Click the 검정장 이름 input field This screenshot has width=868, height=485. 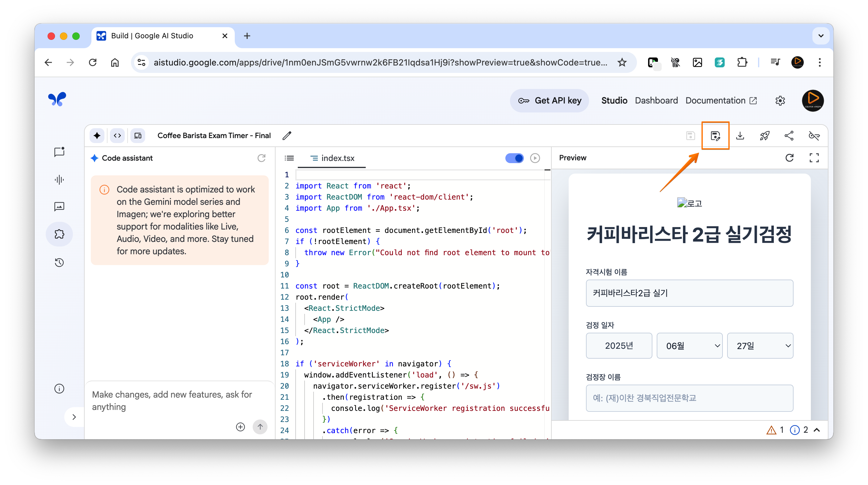tap(689, 398)
